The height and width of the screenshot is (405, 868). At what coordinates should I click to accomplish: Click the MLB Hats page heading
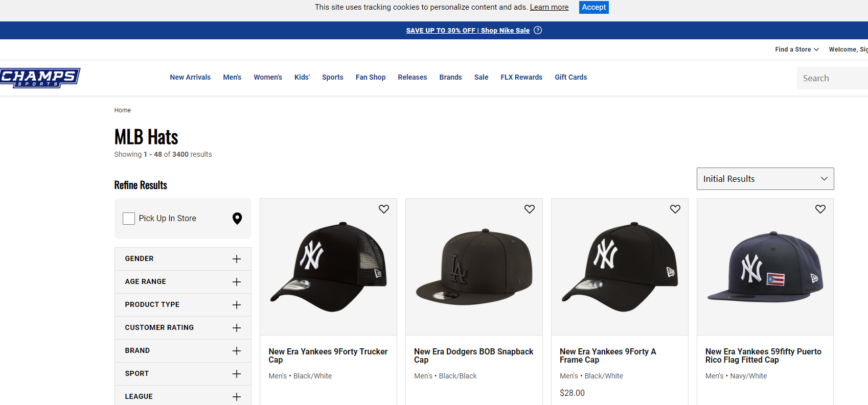pyautogui.click(x=146, y=137)
